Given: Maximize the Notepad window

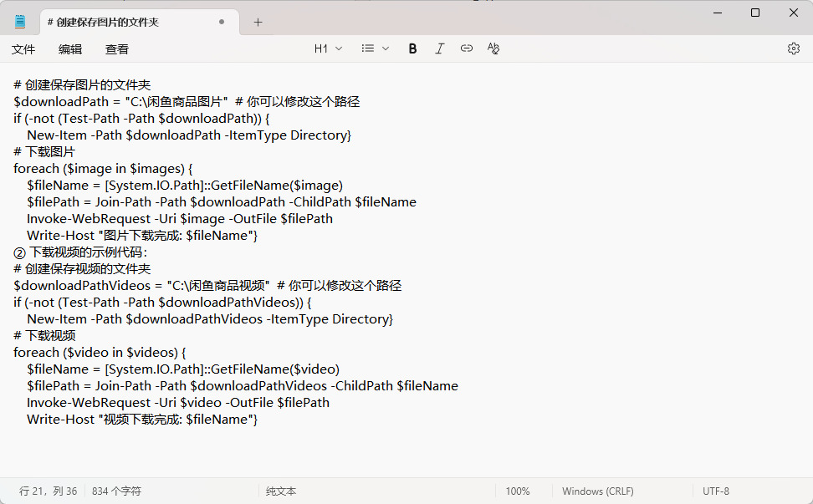Looking at the screenshot, I should click(x=755, y=13).
